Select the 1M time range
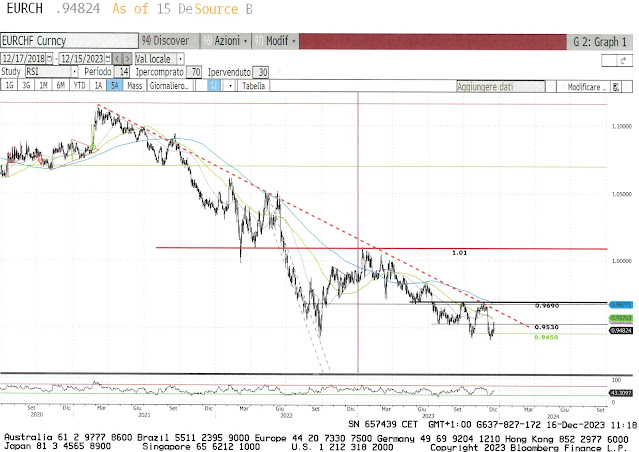This screenshot has width=639, height=452. [x=43, y=86]
